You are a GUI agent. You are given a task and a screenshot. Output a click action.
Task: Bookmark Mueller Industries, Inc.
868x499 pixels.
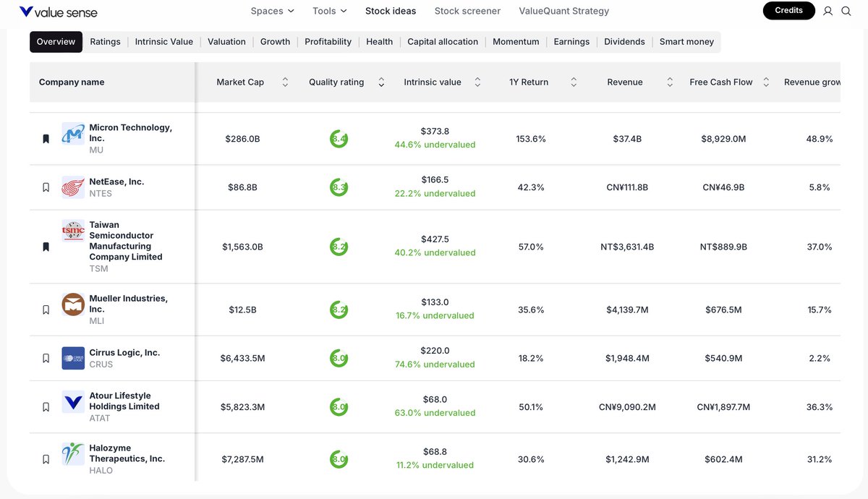[x=46, y=310]
